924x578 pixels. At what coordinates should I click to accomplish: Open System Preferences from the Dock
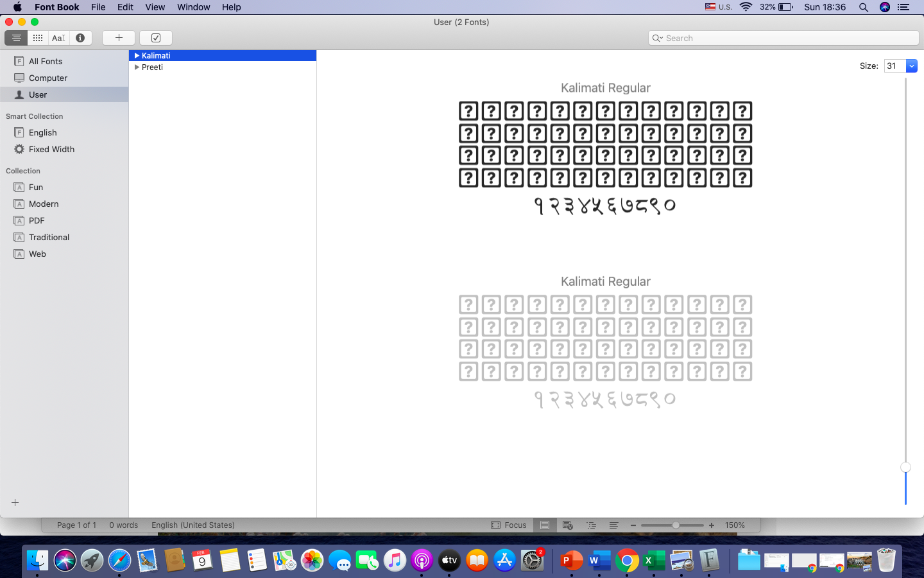coord(533,560)
